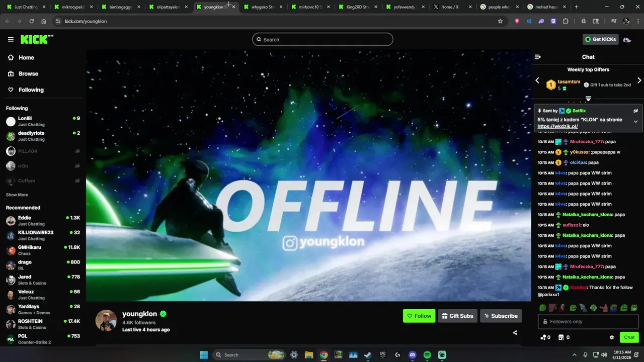This screenshot has height=362, width=644.
Task: Click the browser address bar
Action: coord(277,21)
